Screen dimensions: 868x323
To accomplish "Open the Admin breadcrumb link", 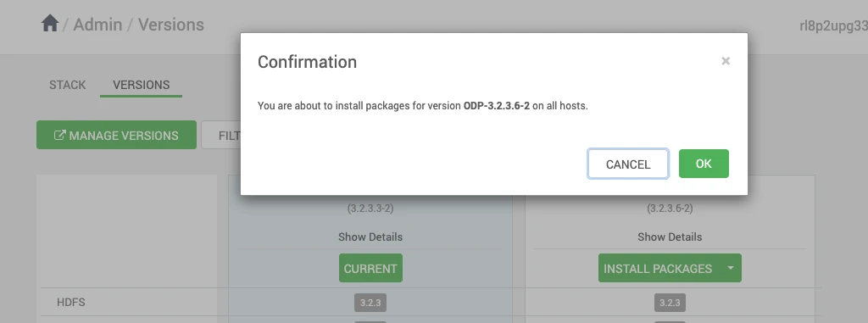I will point(97,25).
